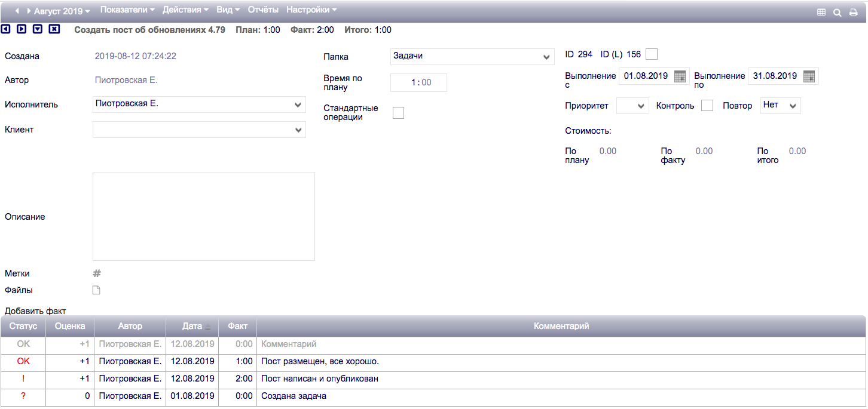
Task: Go to previous month arrow
Action: click(x=17, y=11)
